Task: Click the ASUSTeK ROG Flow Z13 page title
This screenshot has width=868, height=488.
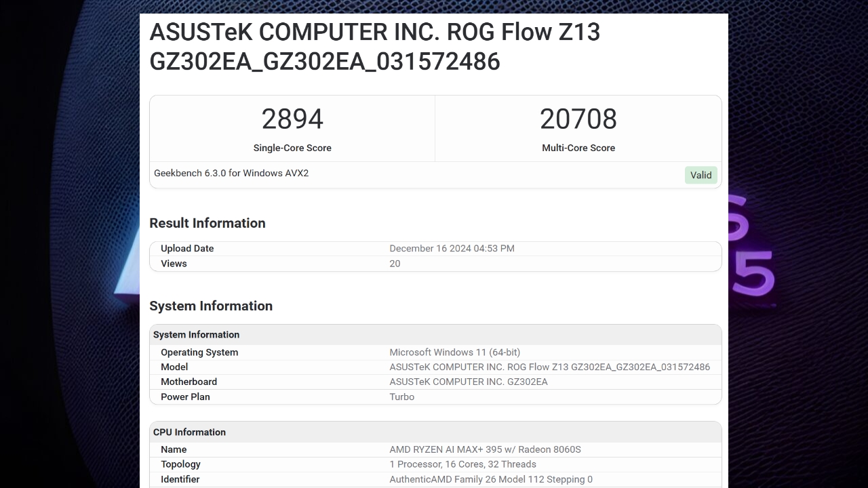Action: tap(374, 46)
